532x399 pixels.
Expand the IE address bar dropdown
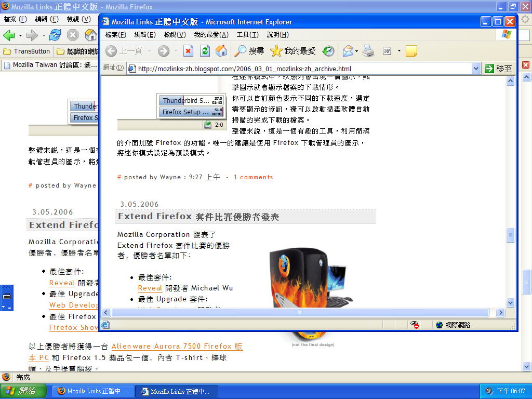476,69
